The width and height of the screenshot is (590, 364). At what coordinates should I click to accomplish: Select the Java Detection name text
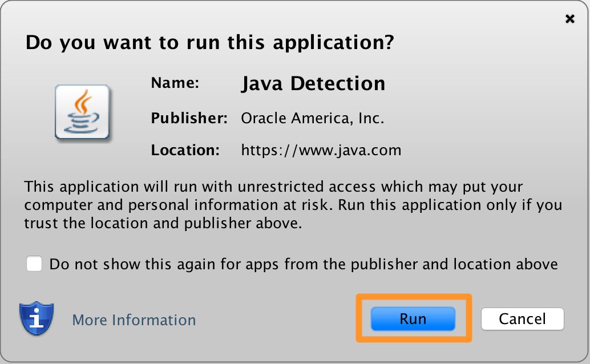point(313,83)
